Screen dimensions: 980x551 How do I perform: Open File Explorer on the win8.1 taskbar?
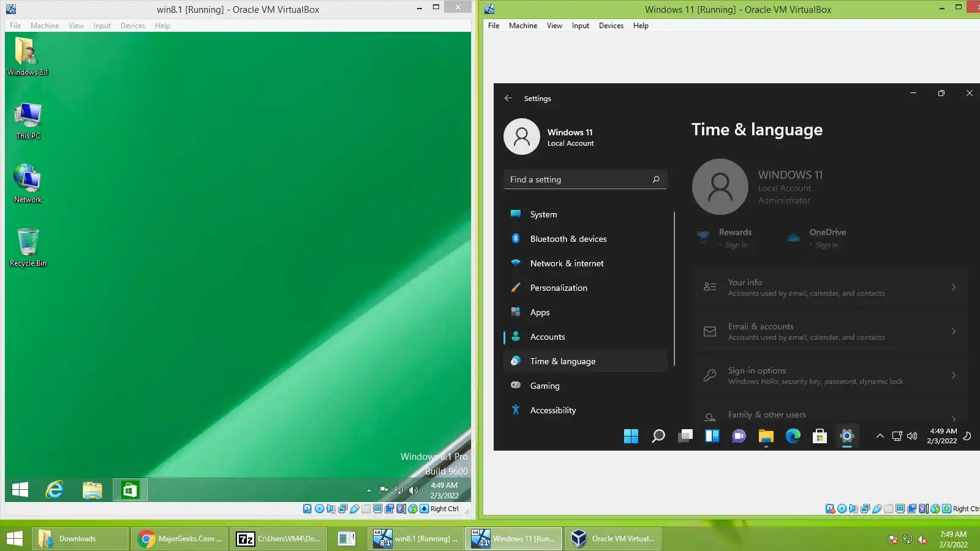(92, 490)
